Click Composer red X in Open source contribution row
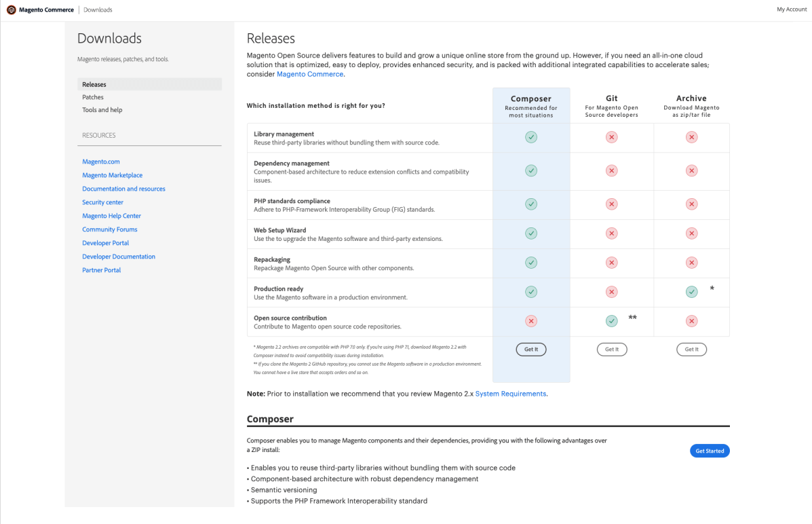 click(530, 321)
